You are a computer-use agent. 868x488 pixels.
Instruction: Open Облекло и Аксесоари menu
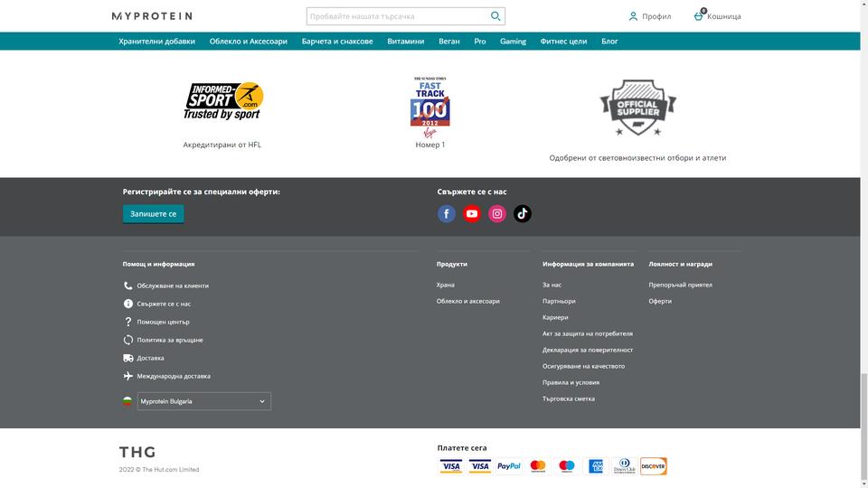(x=248, y=41)
